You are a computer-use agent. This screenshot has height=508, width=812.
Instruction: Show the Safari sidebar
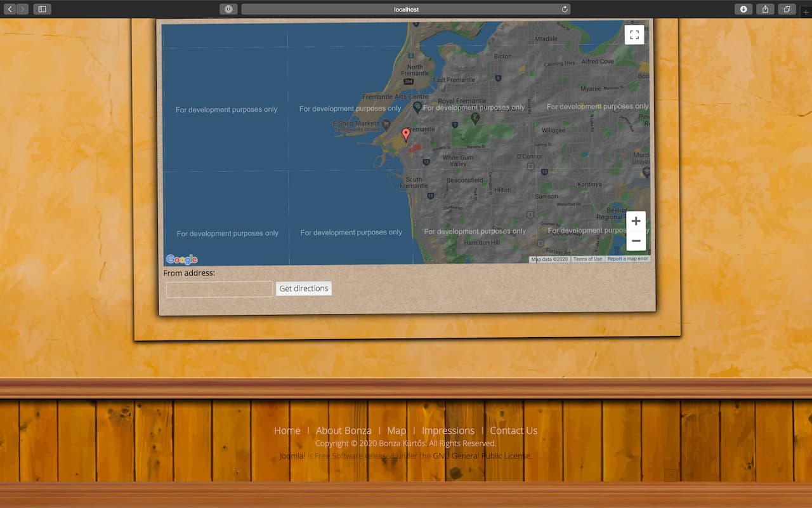click(42, 9)
